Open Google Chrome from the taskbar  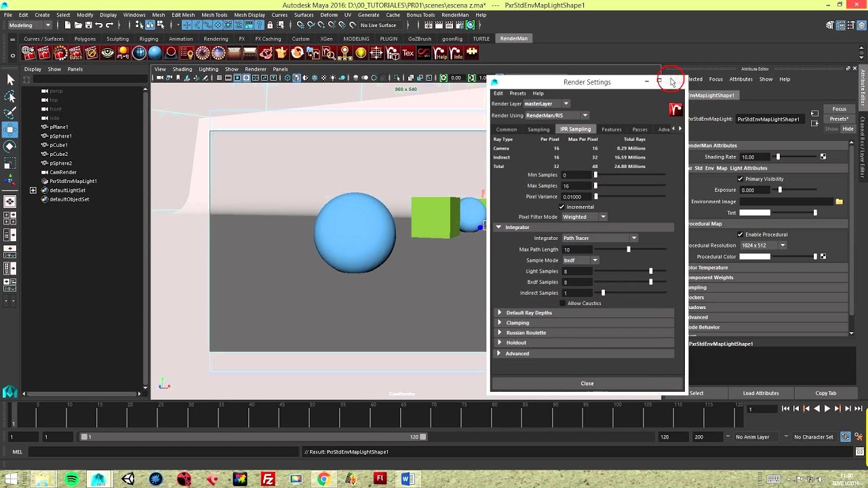click(x=323, y=479)
